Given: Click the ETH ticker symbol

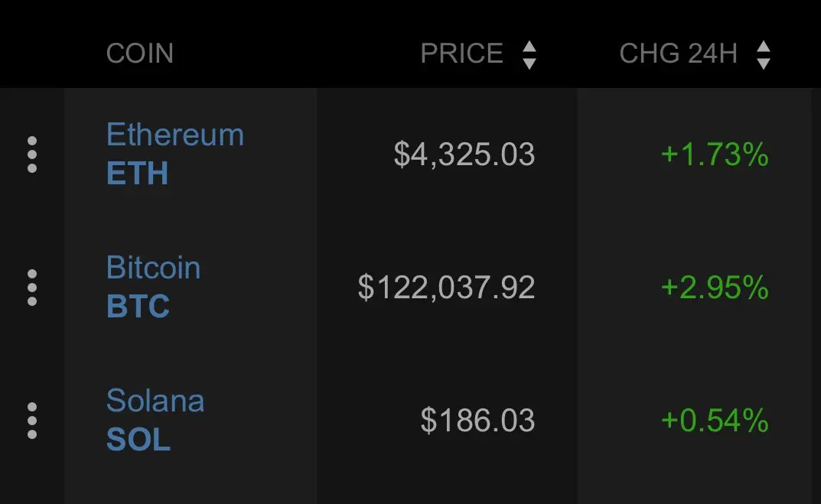Looking at the screenshot, I should pyautogui.click(x=137, y=174).
